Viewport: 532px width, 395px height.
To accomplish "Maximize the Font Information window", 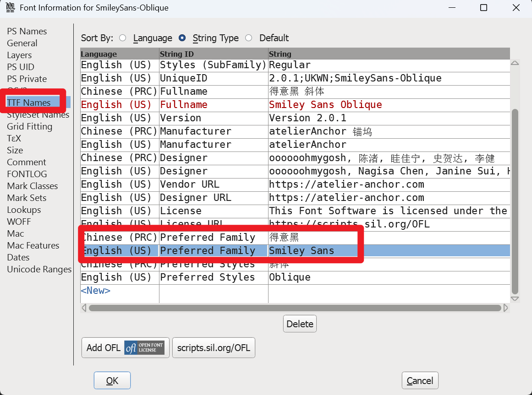I will [484, 7].
